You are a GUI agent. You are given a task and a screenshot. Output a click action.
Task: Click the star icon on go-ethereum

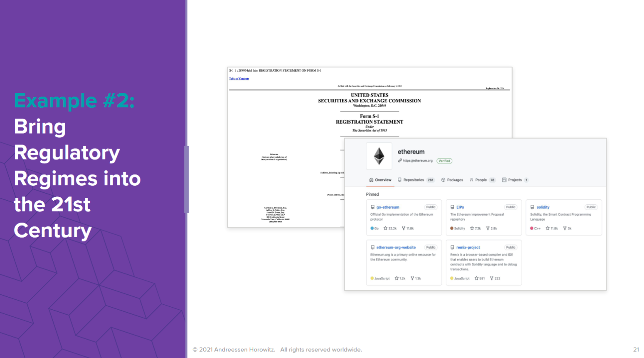coord(385,229)
